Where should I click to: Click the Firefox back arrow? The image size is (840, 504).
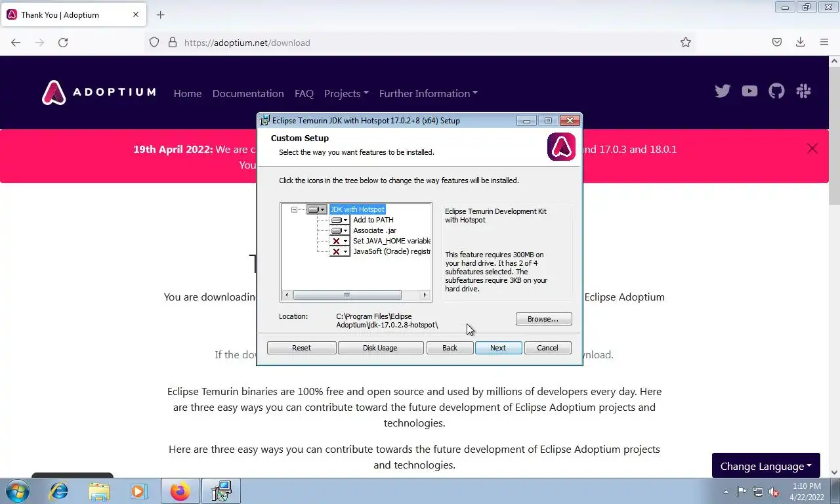16,42
